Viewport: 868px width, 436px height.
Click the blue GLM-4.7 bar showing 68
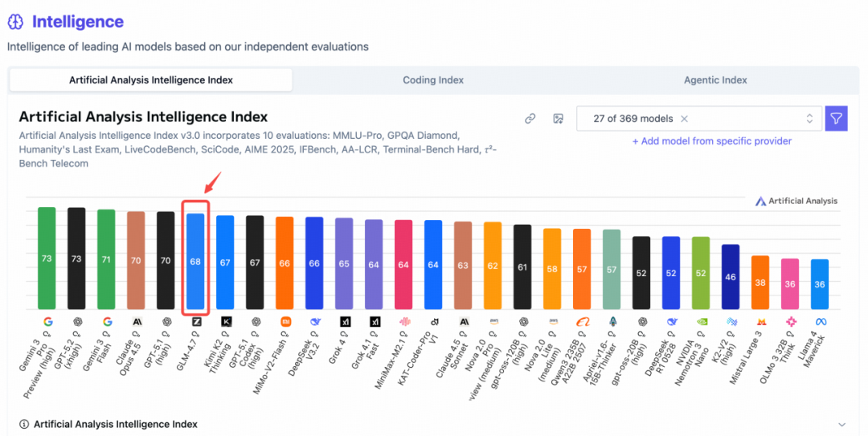click(195, 262)
